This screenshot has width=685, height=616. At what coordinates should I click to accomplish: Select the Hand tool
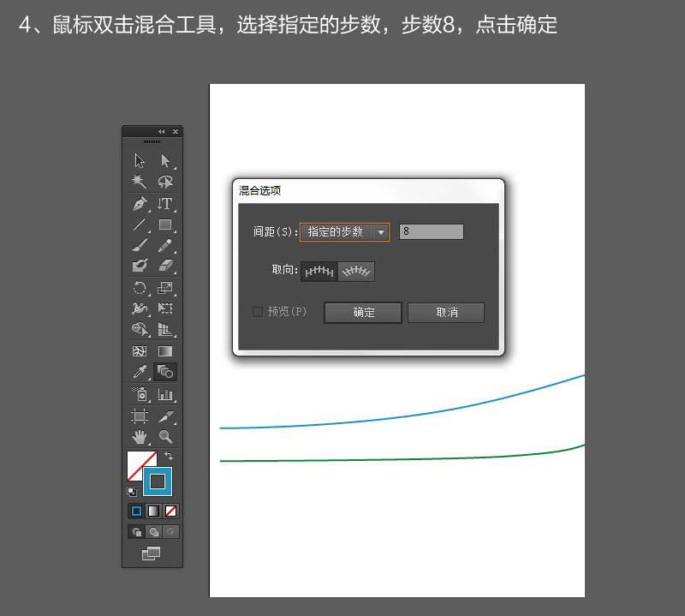[x=140, y=436]
